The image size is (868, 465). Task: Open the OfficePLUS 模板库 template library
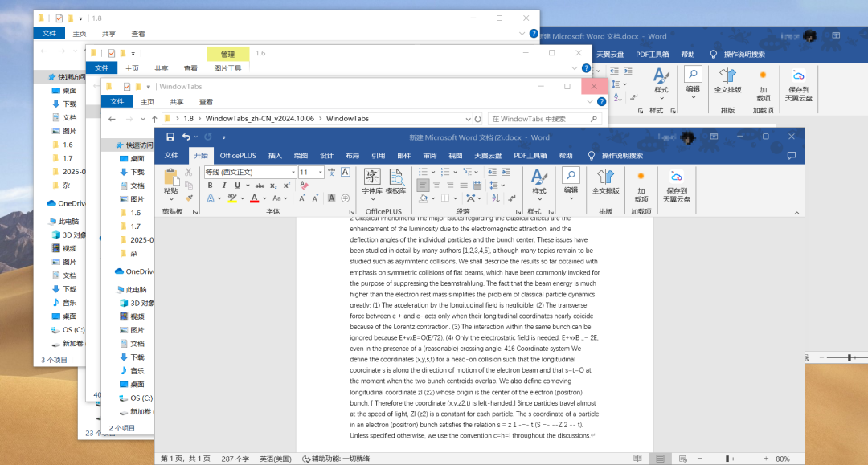tap(394, 183)
